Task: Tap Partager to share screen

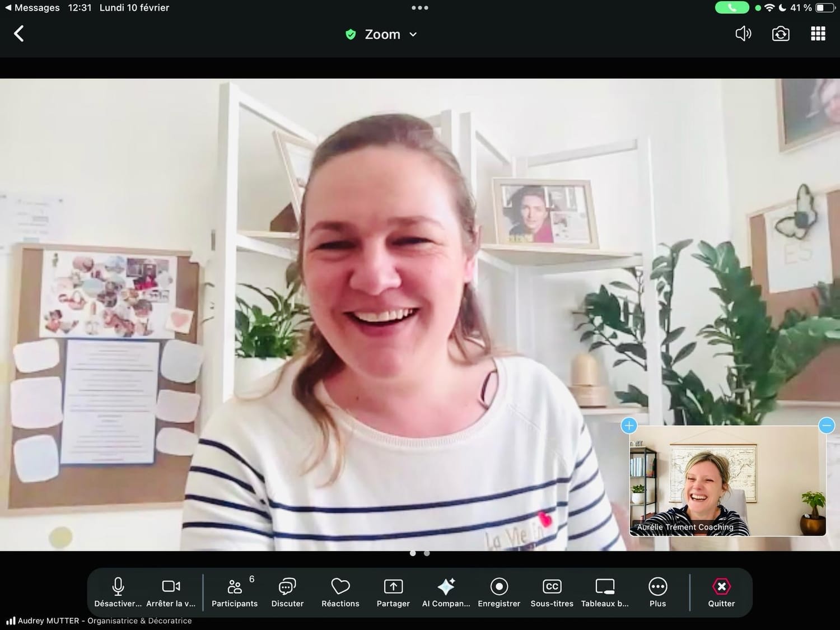Action: click(x=393, y=592)
